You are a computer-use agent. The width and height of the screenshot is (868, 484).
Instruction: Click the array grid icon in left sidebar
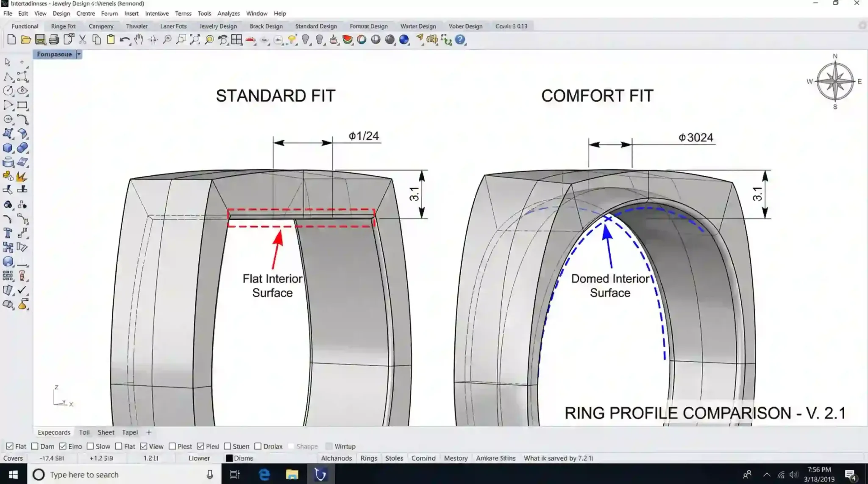(x=8, y=276)
